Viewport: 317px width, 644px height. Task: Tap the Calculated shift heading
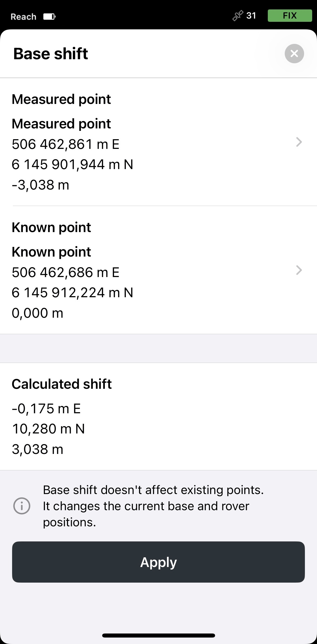(x=62, y=384)
